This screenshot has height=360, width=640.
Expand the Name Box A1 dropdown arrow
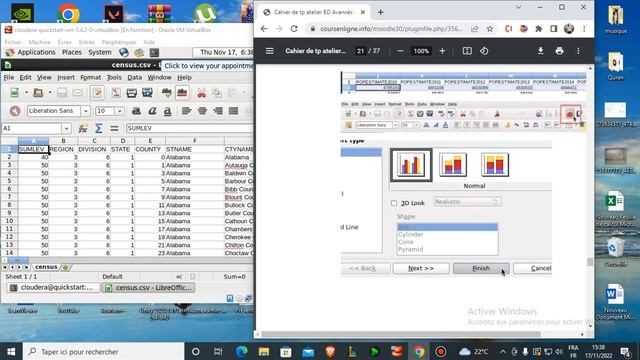click(x=67, y=128)
